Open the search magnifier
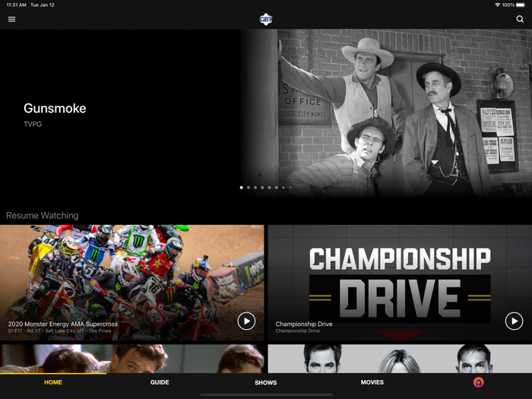Image resolution: width=532 pixels, height=399 pixels. click(520, 19)
